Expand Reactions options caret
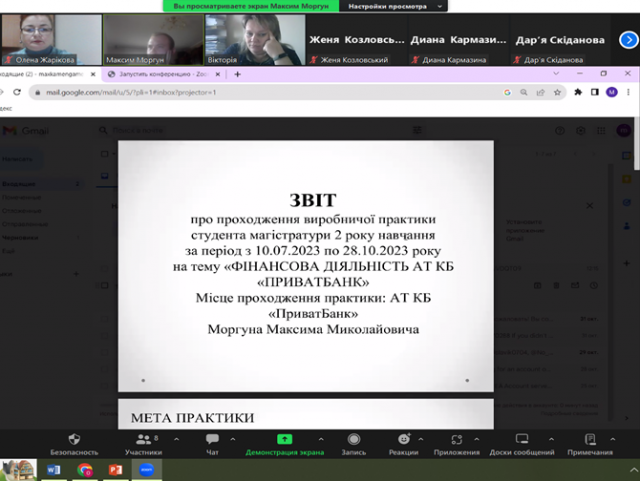 [x=420, y=439]
